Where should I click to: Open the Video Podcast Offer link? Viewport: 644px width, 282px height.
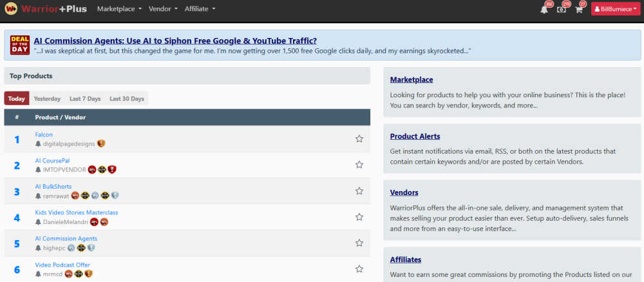62,265
